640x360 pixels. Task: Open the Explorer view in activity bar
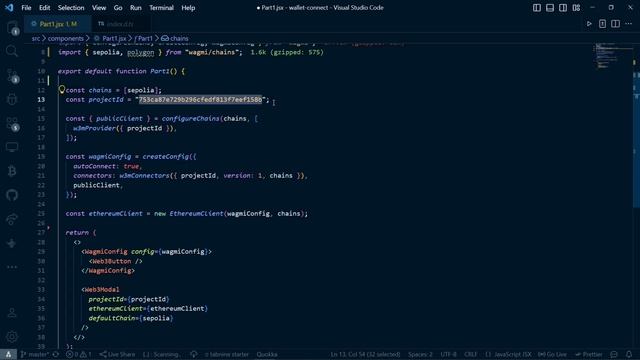12,28
